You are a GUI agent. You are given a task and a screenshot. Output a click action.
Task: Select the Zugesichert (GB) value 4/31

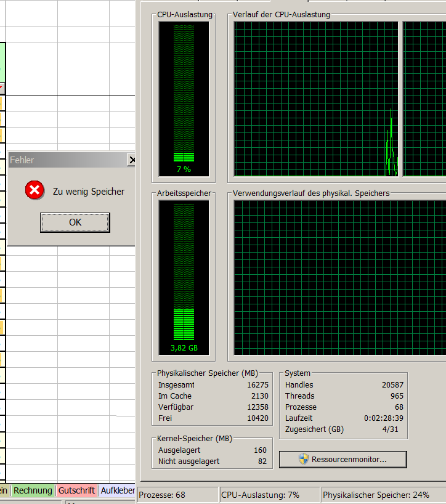click(x=390, y=429)
